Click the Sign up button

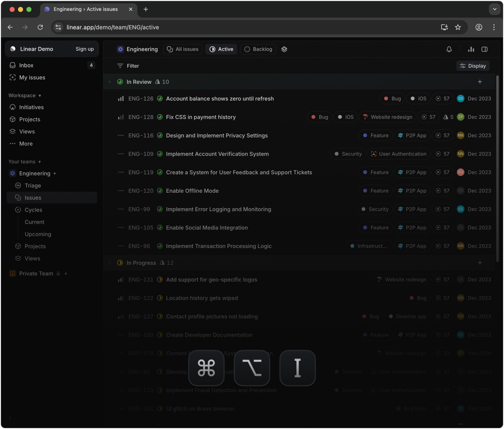pos(84,49)
